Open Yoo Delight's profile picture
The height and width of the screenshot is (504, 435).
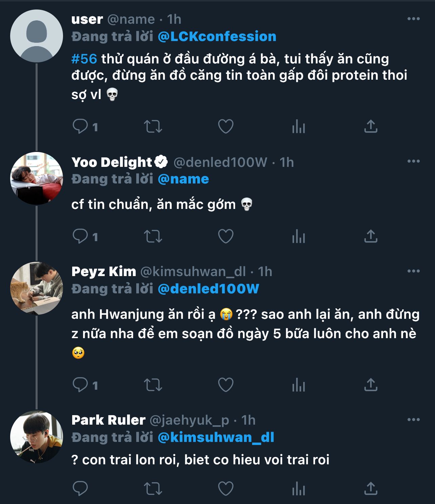click(x=37, y=178)
